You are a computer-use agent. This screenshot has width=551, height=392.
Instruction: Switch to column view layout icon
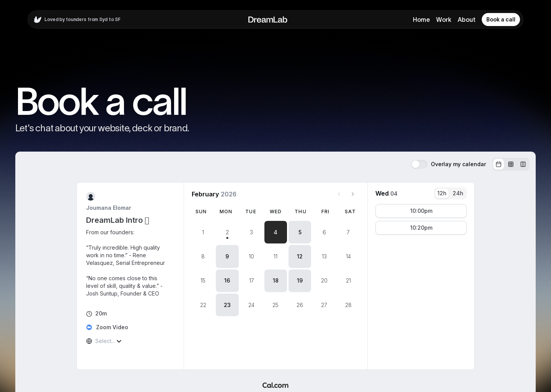[x=523, y=164]
